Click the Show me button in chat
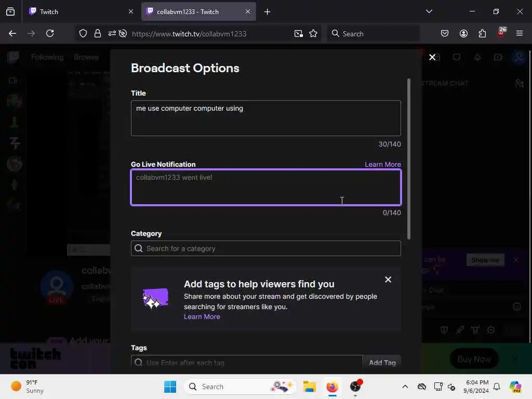Screen dimensions: 532x399 tap(485, 260)
